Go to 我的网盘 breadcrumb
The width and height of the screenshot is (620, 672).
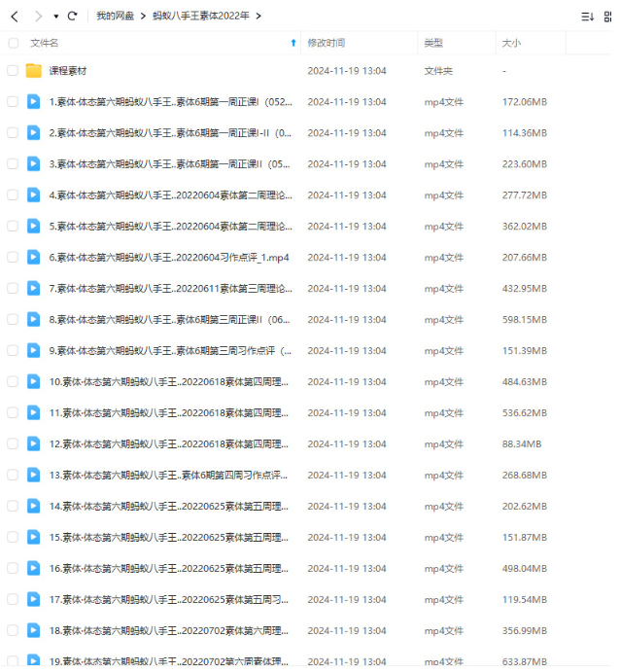point(116,16)
